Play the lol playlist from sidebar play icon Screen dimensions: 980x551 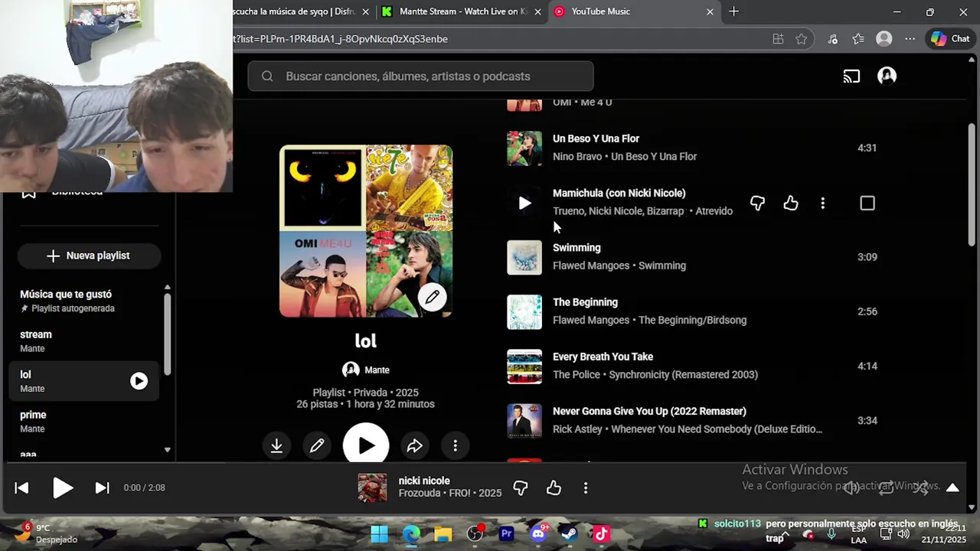click(x=139, y=381)
